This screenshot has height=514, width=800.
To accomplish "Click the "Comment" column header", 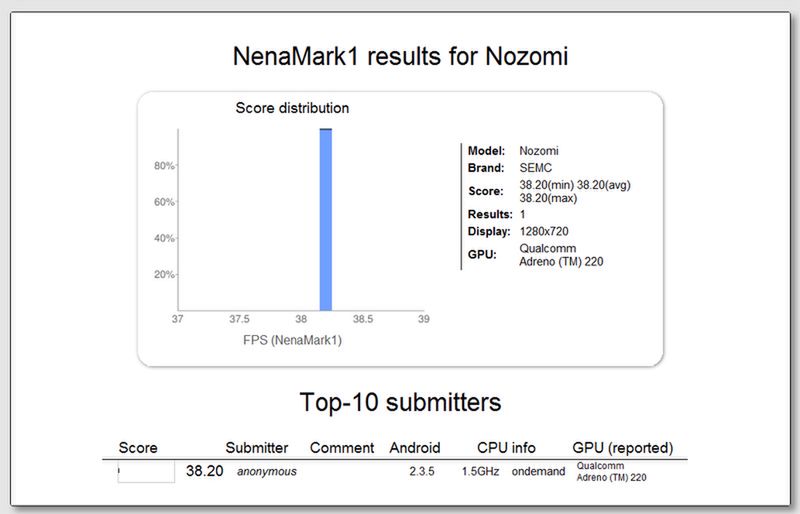I will [342, 448].
